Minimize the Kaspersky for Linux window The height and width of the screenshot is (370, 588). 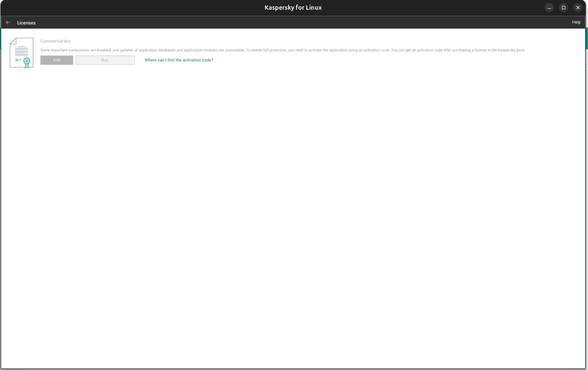[549, 7]
